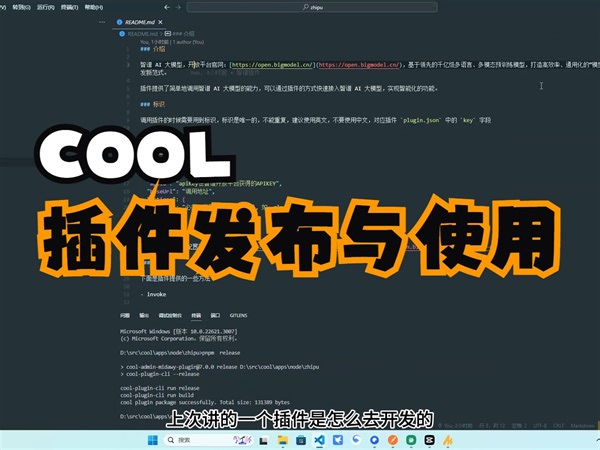
Task: Open the 转到(G) menu
Action: pyautogui.click(x=21, y=7)
